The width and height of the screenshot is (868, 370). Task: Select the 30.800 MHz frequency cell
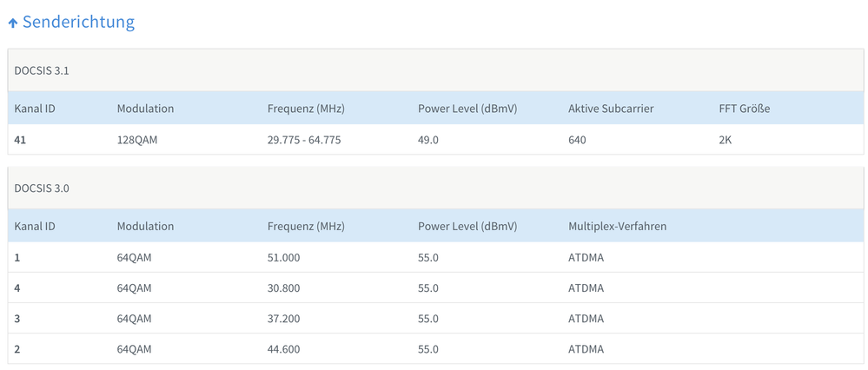click(x=283, y=287)
